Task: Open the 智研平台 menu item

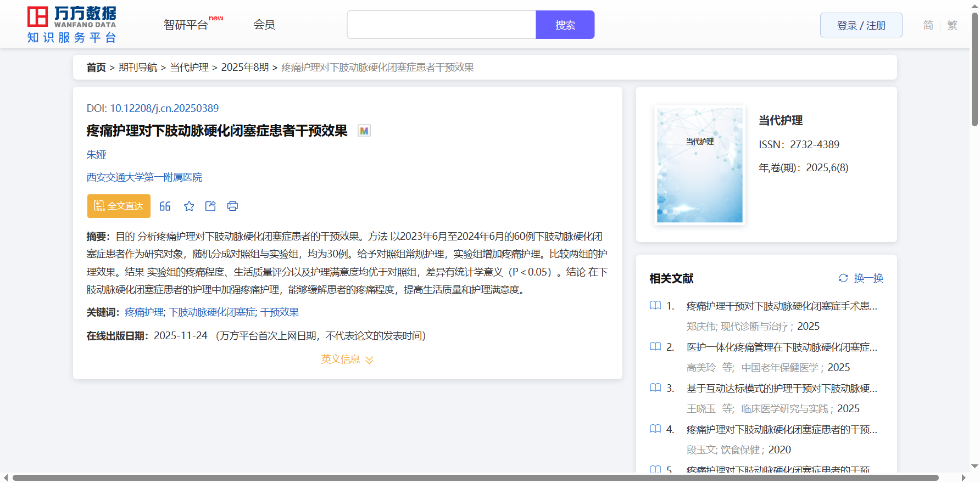Action: click(186, 25)
